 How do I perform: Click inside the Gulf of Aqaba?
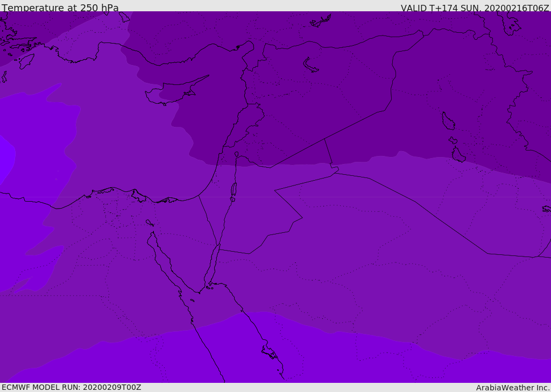214,261
